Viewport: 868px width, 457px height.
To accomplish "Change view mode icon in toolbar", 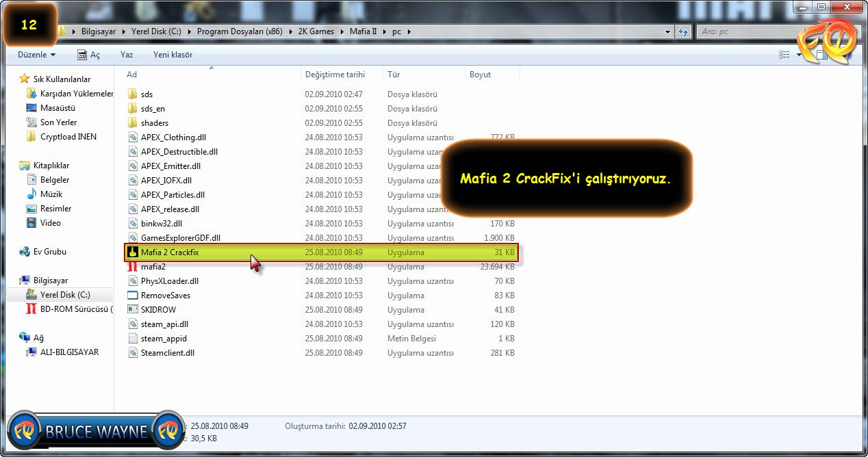I will coord(784,55).
